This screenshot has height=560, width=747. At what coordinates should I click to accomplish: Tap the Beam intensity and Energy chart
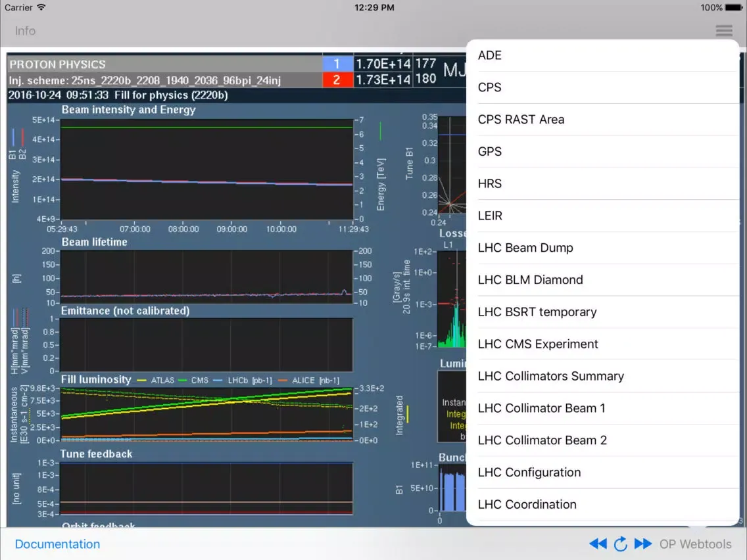pos(206,170)
